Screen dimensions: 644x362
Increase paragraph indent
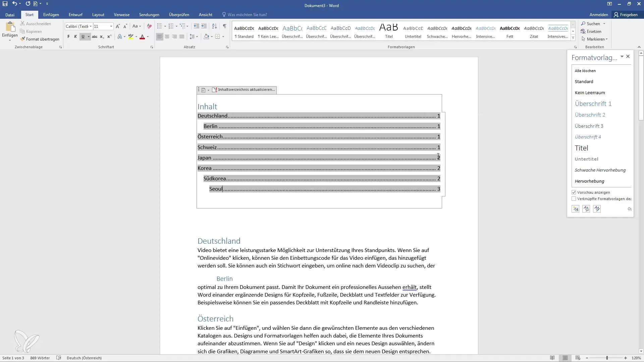coord(204,26)
